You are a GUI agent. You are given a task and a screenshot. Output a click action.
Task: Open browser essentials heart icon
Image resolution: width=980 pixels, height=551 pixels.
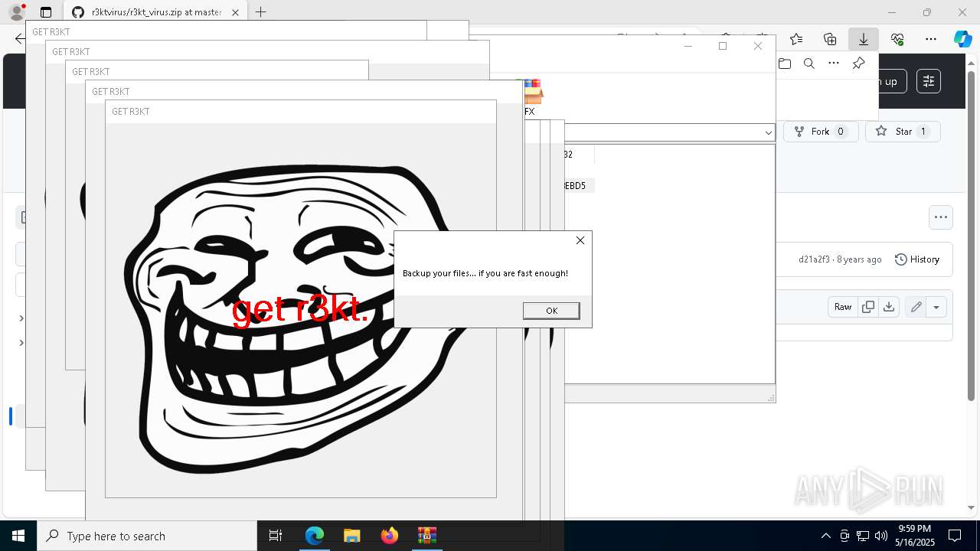coord(897,39)
